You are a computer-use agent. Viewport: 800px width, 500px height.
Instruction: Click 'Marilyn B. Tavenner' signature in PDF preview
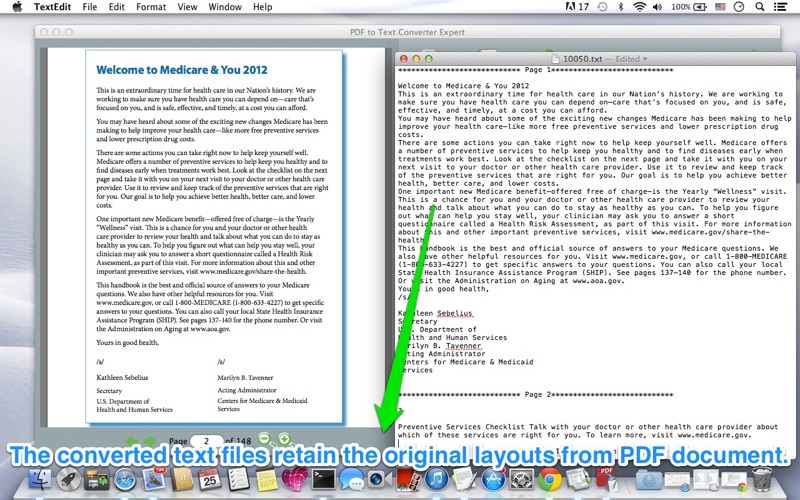click(245, 378)
